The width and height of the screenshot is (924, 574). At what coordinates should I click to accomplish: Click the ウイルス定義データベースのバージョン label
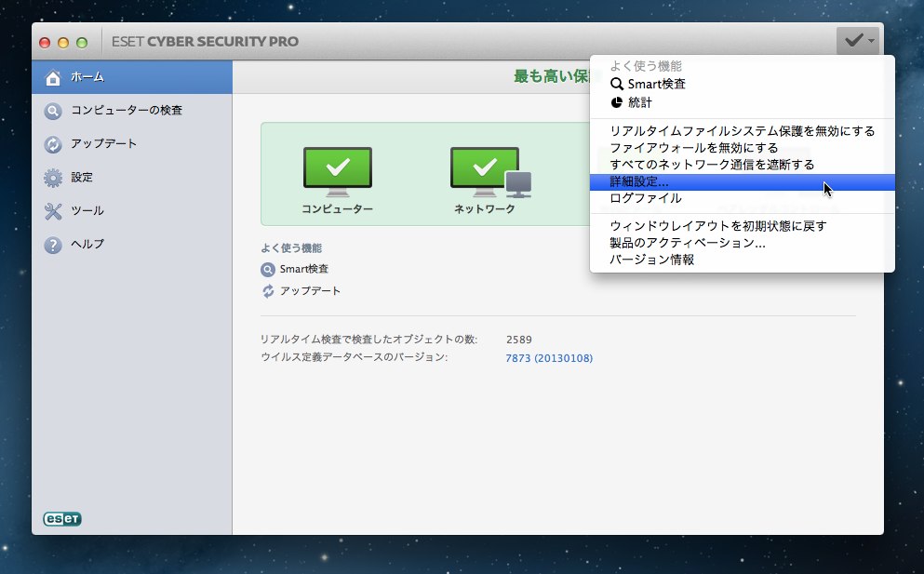click(355, 357)
